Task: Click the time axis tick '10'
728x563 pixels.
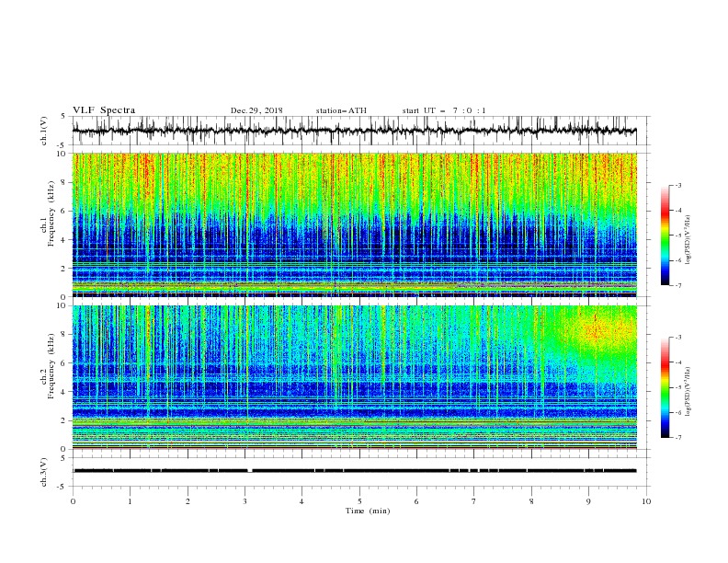Action: click(646, 501)
